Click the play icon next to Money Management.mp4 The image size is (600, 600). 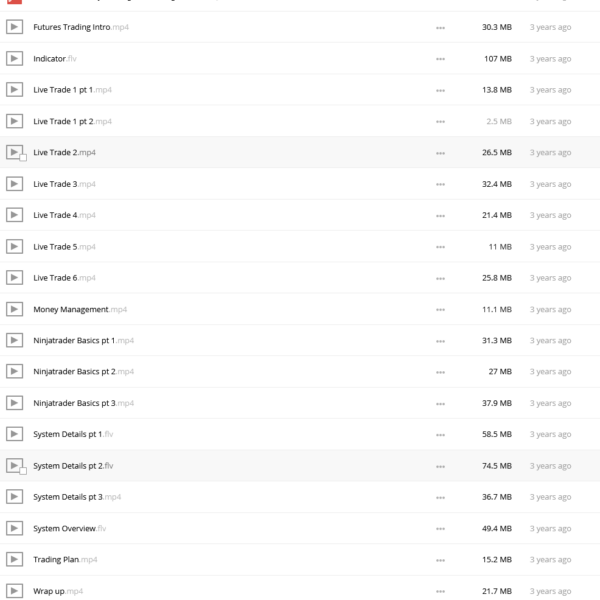(14, 309)
